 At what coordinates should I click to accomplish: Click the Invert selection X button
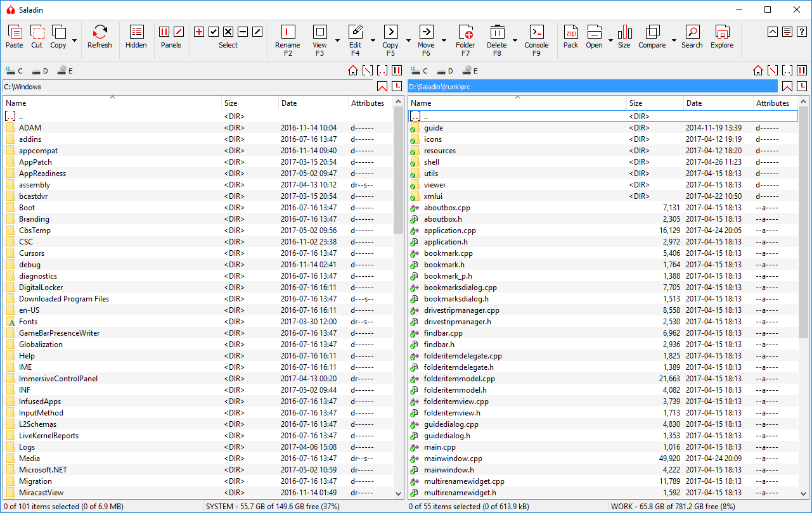[228, 32]
